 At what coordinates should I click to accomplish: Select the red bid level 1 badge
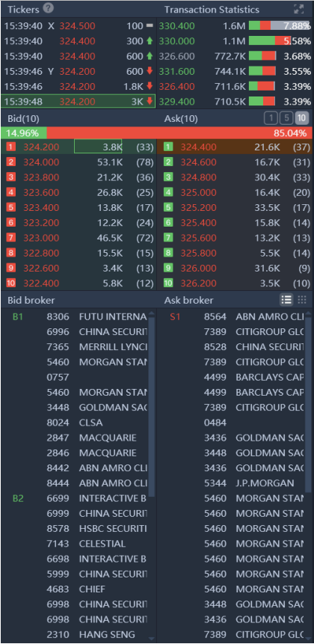[x=11, y=147]
